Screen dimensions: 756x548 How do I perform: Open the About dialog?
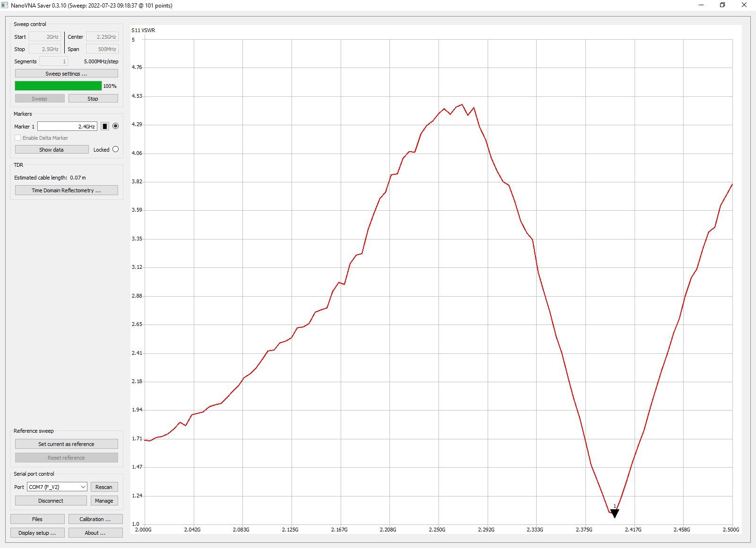click(x=95, y=533)
